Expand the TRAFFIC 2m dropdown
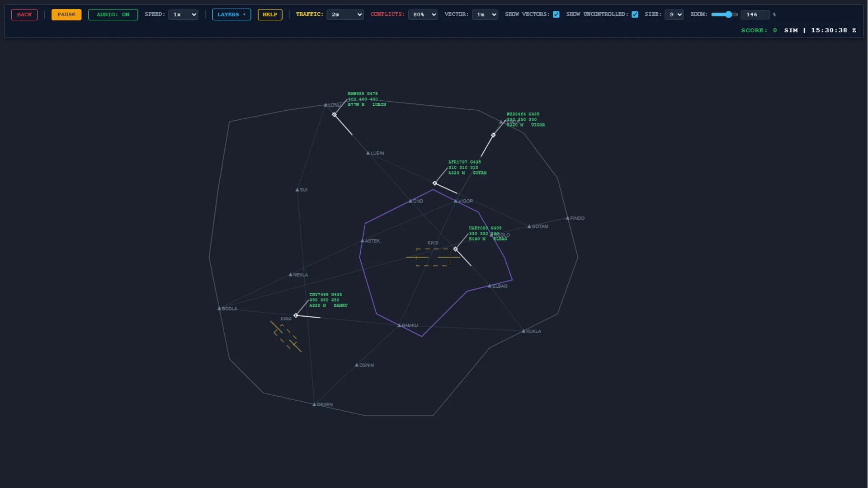The height and width of the screenshot is (488, 868). [x=345, y=14]
